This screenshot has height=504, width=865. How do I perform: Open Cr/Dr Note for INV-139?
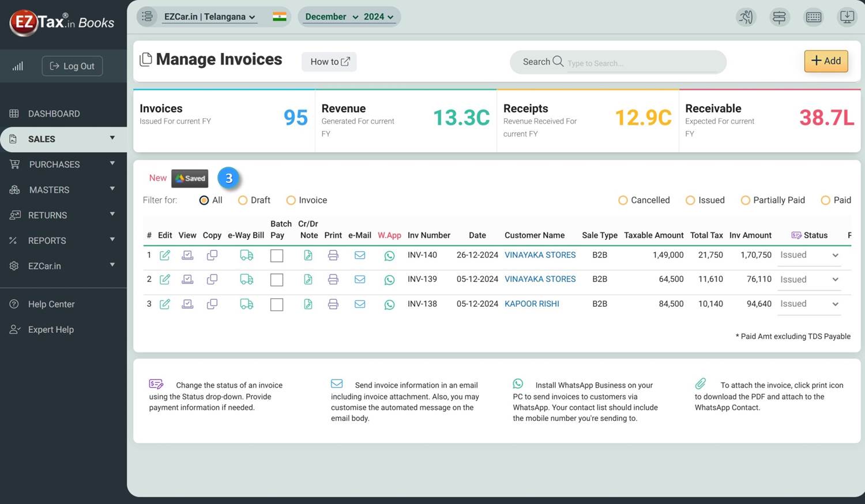308,280
